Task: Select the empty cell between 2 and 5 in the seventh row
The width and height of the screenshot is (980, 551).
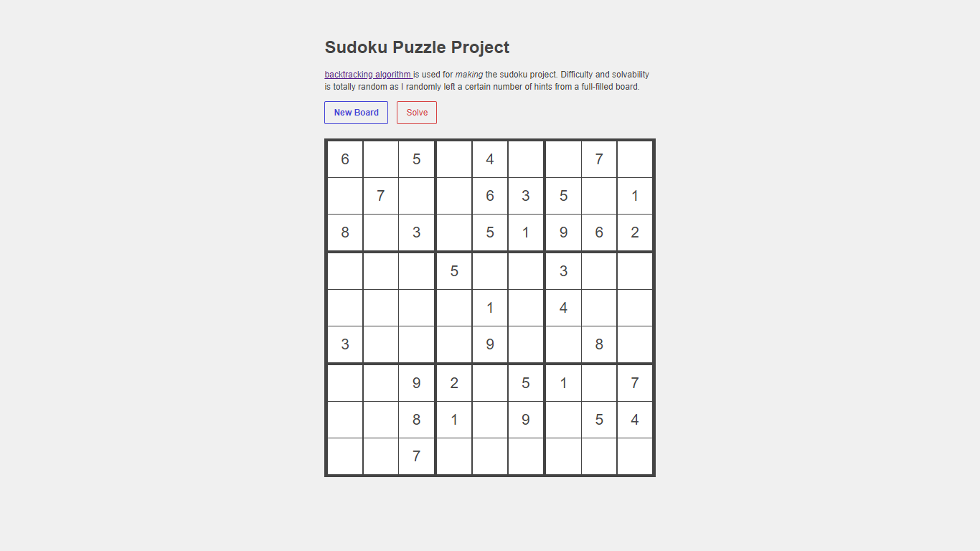Action: click(490, 383)
